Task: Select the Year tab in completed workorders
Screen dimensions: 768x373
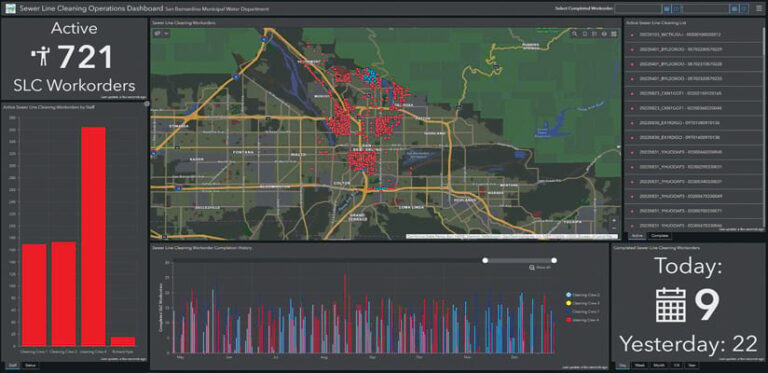Action: pyautogui.click(x=692, y=365)
